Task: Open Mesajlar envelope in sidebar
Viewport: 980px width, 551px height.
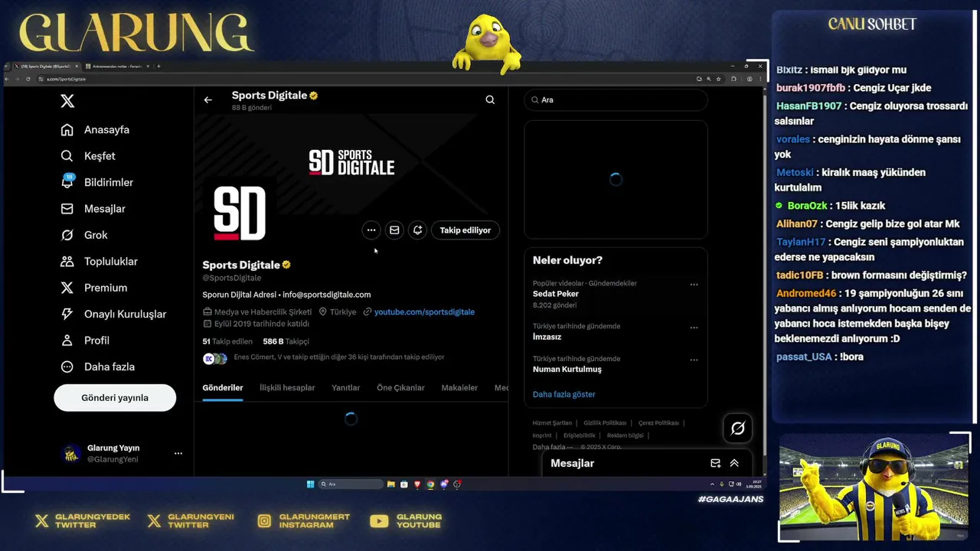Action: tap(67, 209)
